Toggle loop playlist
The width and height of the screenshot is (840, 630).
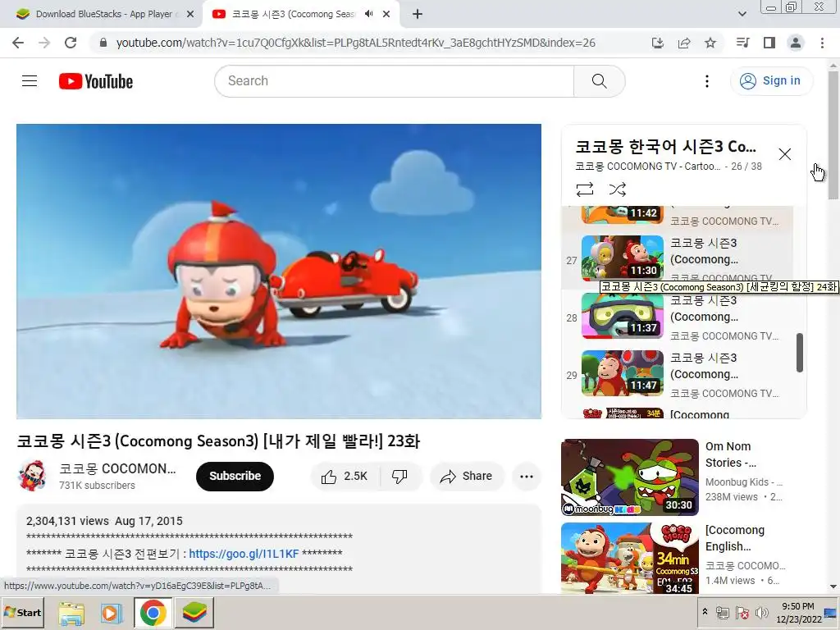click(584, 189)
